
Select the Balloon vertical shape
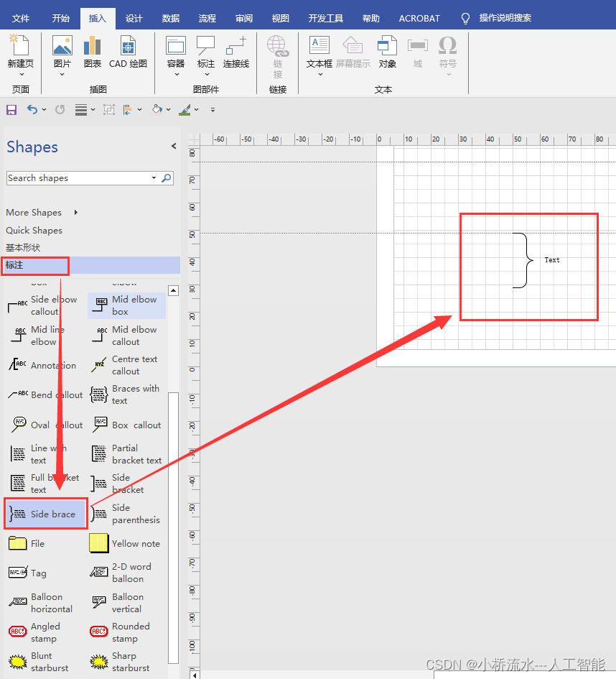point(118,602)
